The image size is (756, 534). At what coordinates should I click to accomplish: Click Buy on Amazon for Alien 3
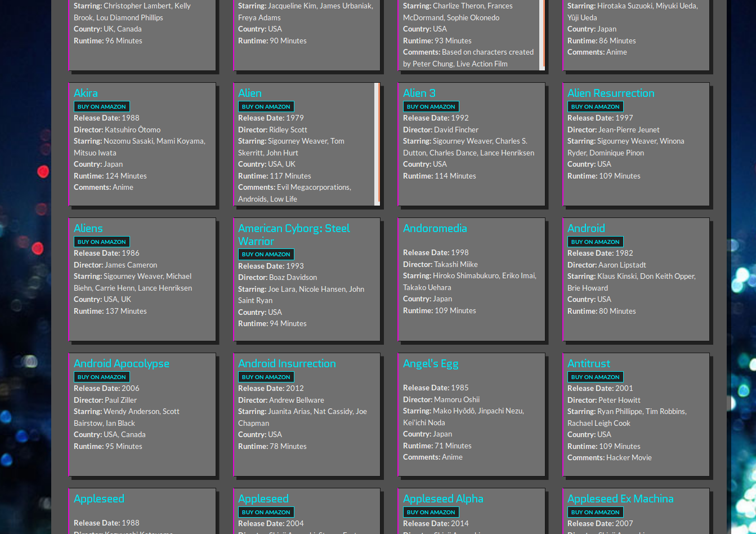(x=431, y=106)
